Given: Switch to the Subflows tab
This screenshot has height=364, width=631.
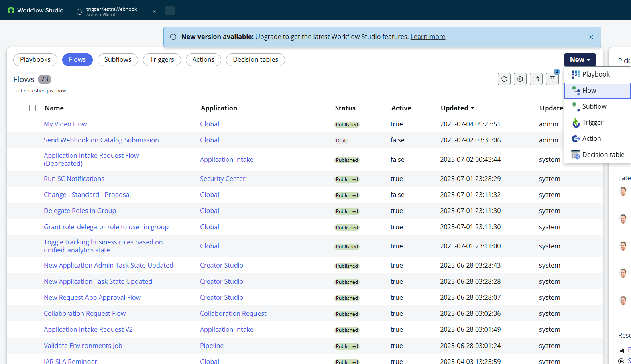Looking at the screenshot, I should tap(118, 59).
